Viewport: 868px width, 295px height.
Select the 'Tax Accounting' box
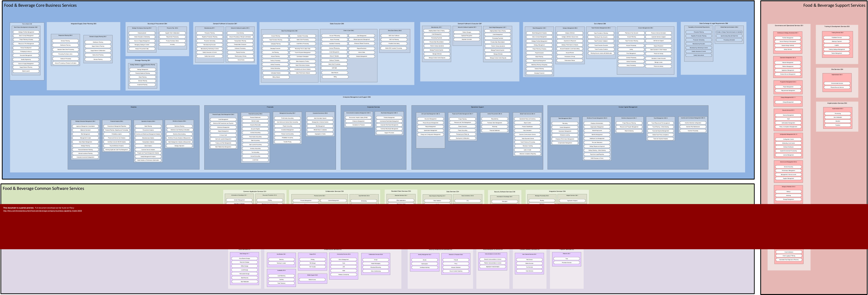pos(255,152)
